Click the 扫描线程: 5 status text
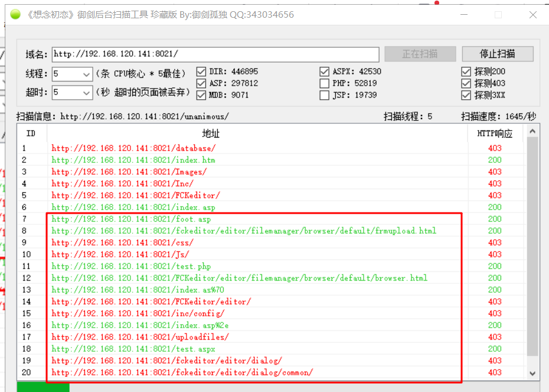549x392 pixels. (x=408, y=116)
